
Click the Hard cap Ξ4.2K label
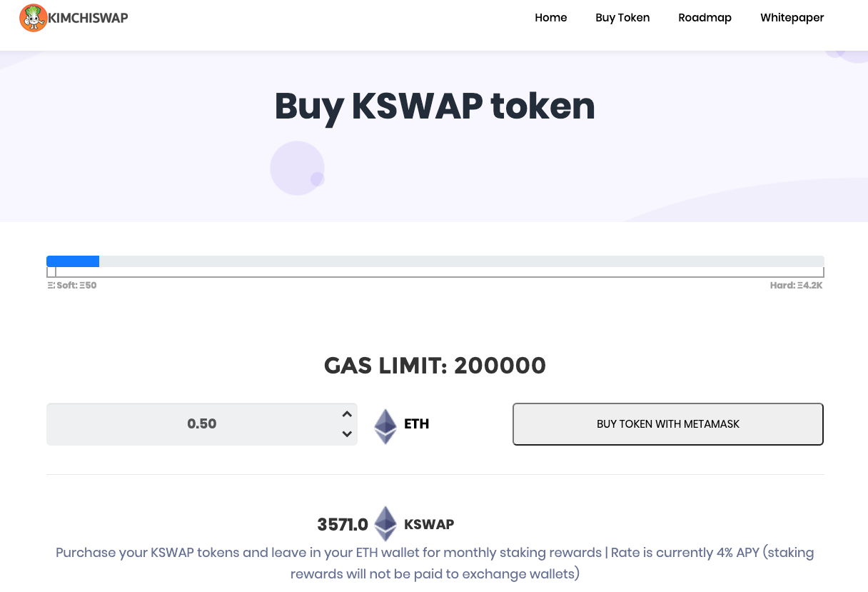[796, 286]
